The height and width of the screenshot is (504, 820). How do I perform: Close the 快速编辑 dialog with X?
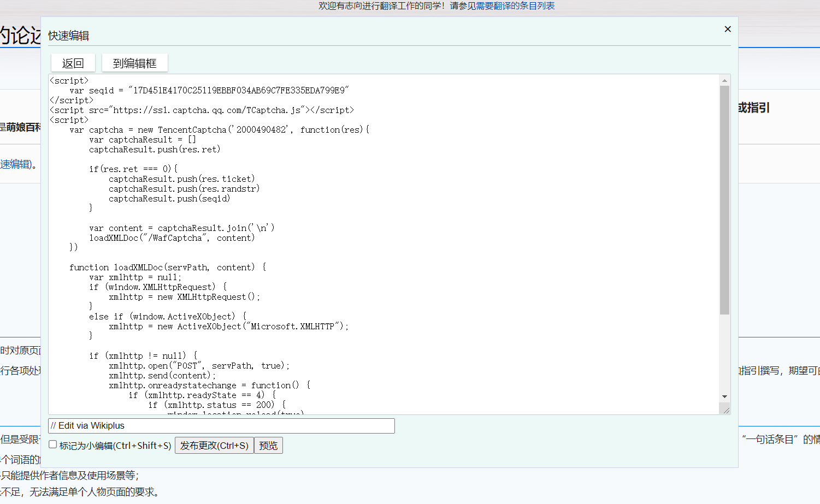coord(727,29)
